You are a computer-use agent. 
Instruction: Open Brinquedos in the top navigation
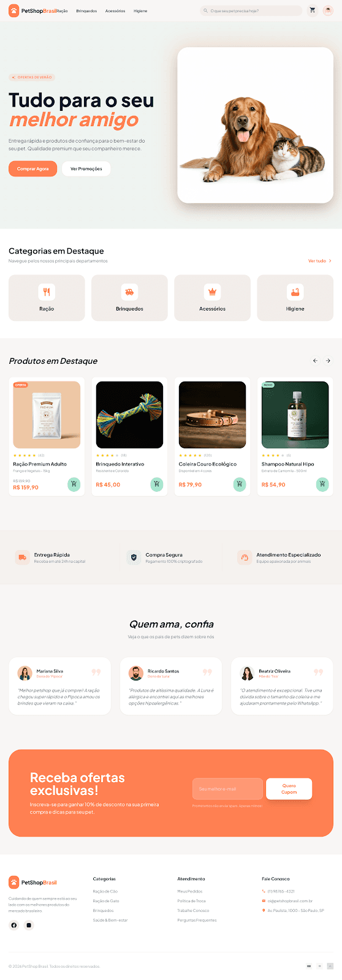pos(86,11)
